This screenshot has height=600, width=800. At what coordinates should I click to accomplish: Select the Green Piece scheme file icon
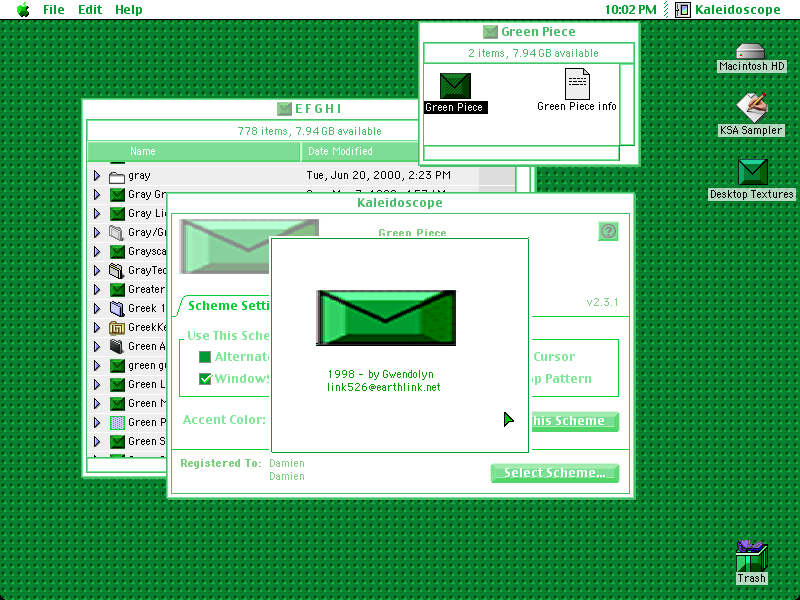coord(455,86)
